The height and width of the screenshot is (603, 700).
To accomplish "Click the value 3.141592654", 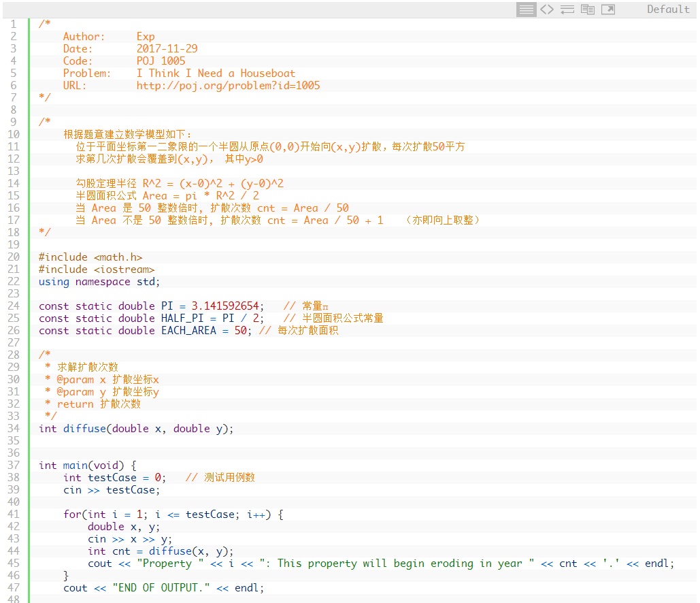I will pos(225,306).
